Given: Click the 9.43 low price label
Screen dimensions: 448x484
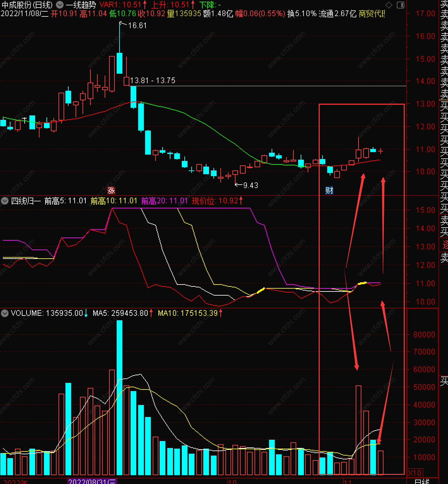Looking at the screenshot, I should click(x=251, y=185).
